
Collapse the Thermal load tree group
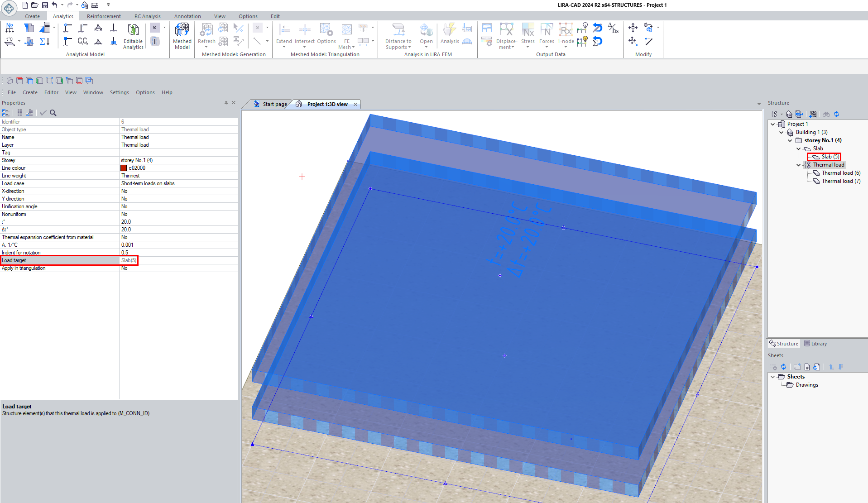point(799,165)
